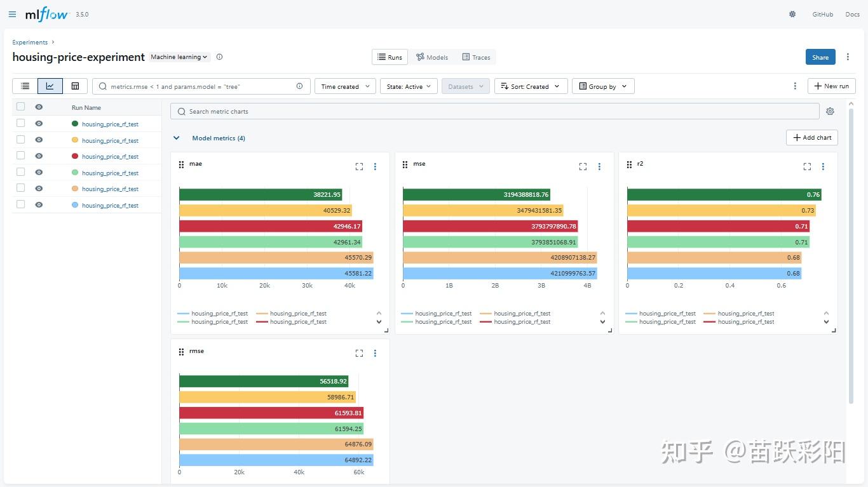Viewport: 868px width, 487px height.
Task: Select the chart view icon
Action: [50, 86]
